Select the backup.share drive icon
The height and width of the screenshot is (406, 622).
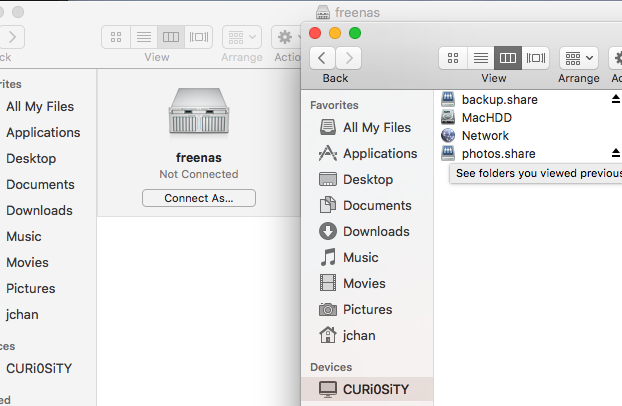(x=448, y=99)
